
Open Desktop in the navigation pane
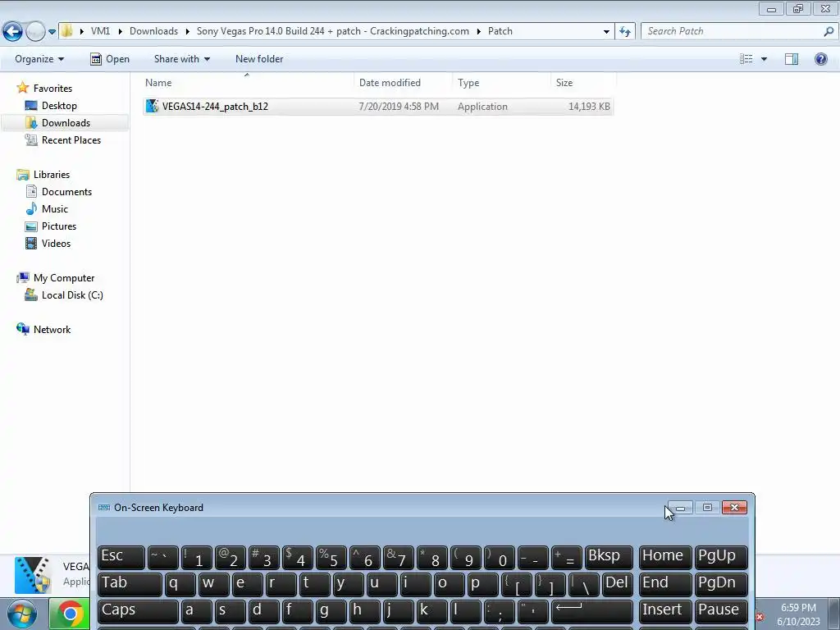[x=59, y=106]
